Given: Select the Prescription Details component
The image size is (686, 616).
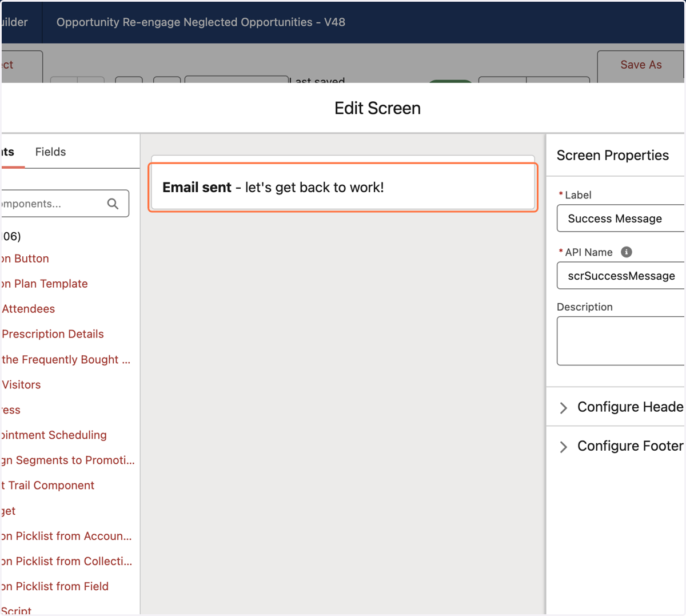Looking at the screenshot, I should tap(53, 334).
